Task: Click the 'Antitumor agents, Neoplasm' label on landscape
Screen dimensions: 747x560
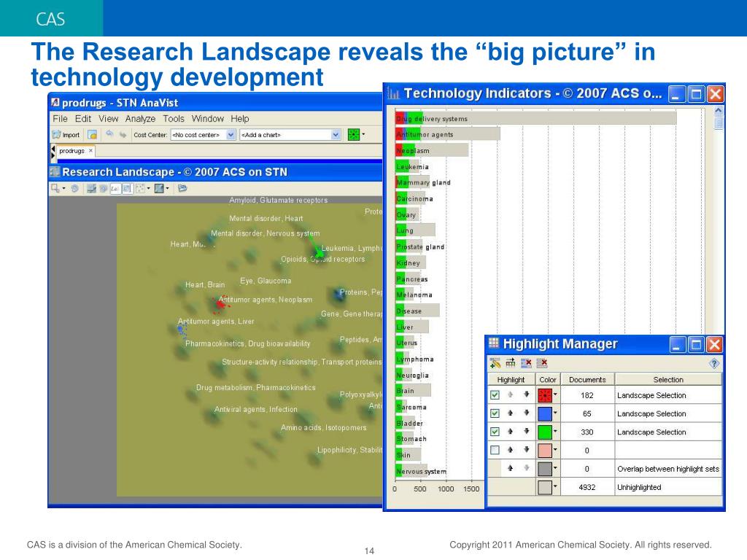Action: (266, 300)
